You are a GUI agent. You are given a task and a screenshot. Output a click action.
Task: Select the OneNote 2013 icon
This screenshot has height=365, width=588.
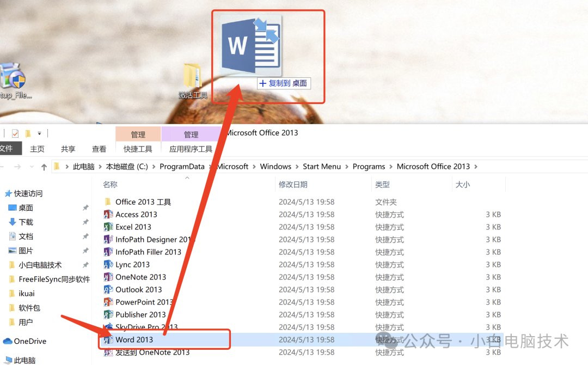(108, 277)
